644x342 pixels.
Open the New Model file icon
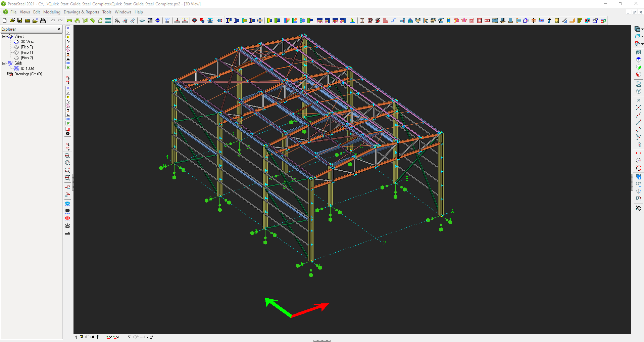click(4, 20)
